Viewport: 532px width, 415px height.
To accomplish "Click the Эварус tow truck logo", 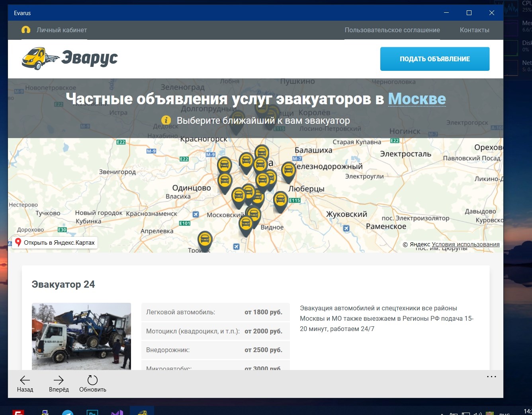I will (70, 58).
